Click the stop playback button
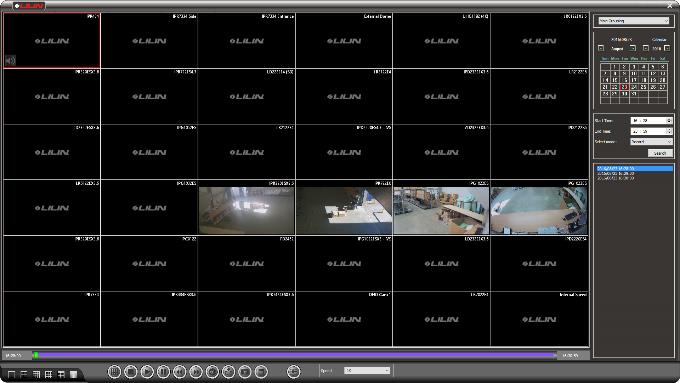Screen dimensions: 680x383 [x=131, y=372]
